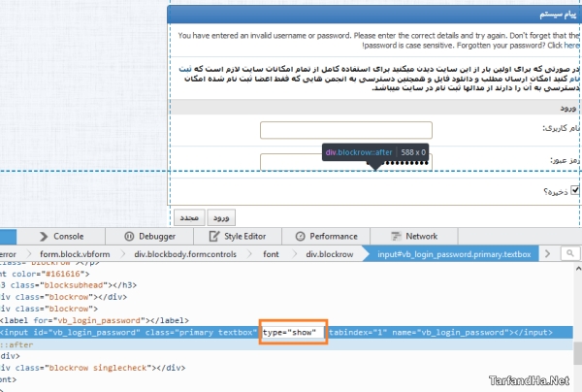This screenshot has width=582, height=392.
Task: Select div.blockbody.formcontrols breadcrumb
Action: coord(185,254)
